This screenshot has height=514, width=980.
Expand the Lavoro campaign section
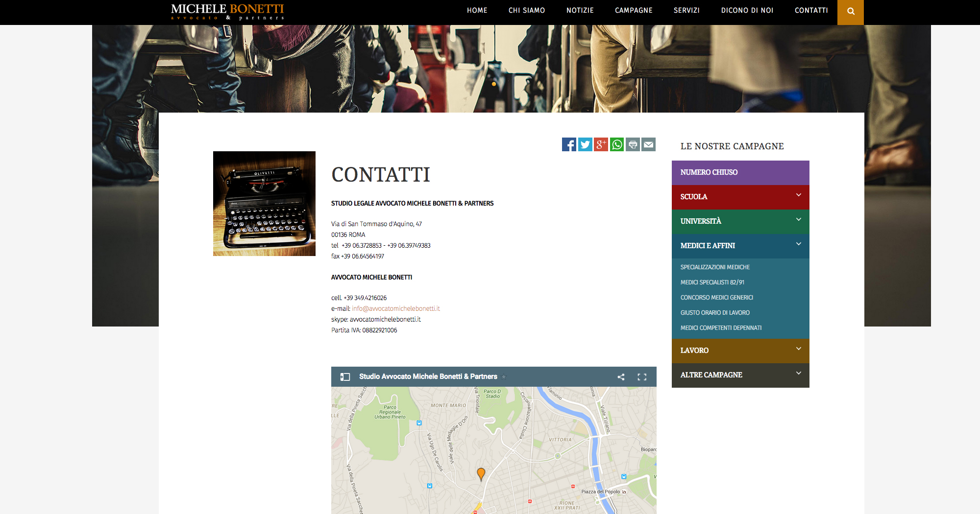point(798,349)
